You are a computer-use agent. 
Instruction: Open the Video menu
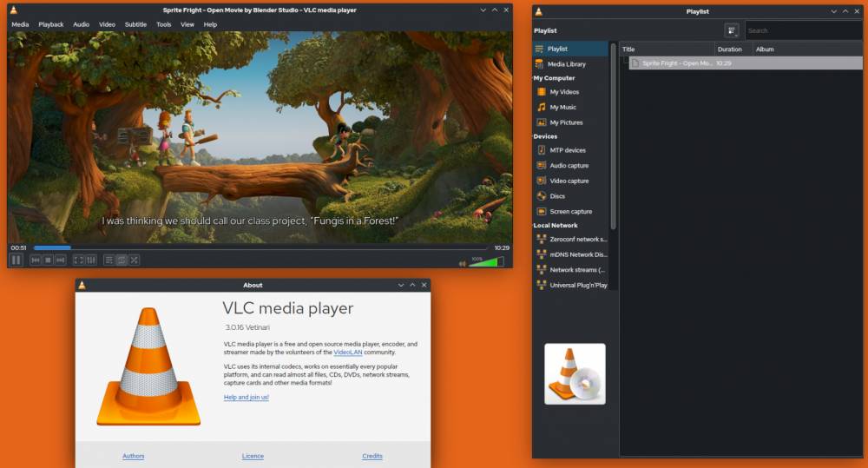point(107,24)
